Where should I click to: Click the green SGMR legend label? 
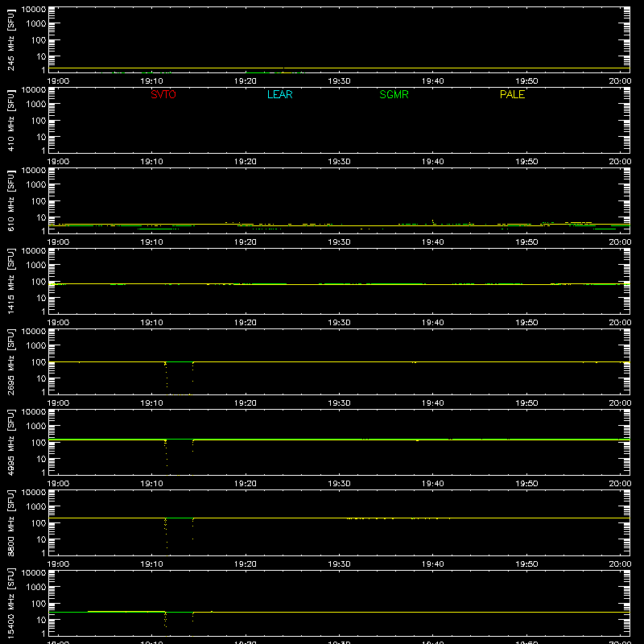coord(394,94)
